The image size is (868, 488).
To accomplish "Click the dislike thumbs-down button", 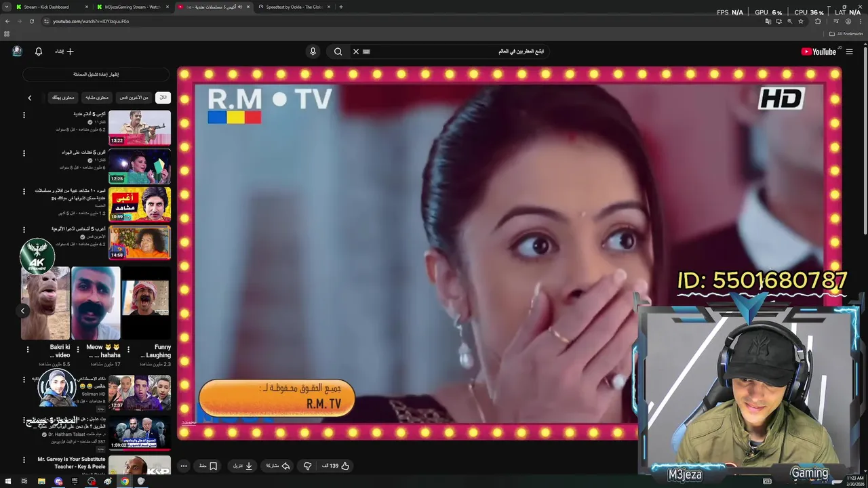I will [307, 466].
